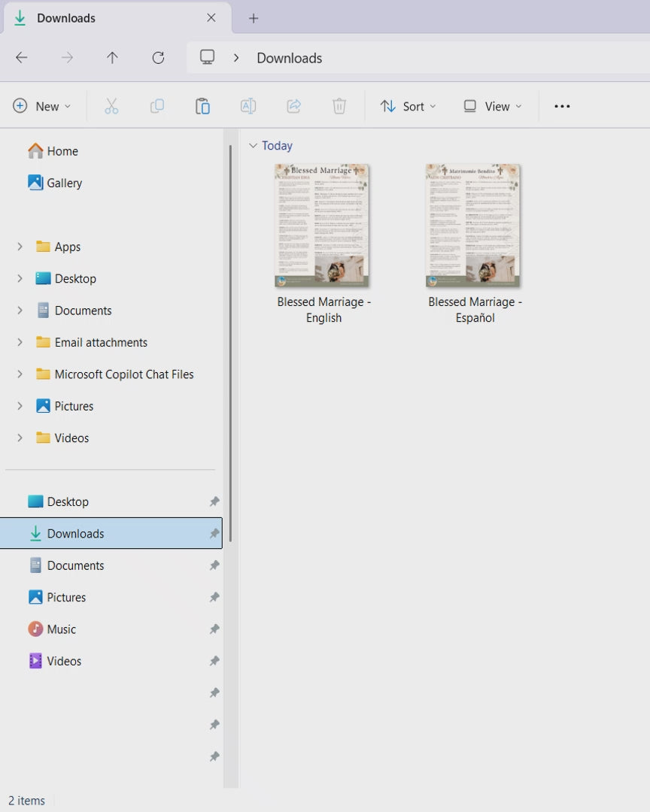Viewport: 650px width, 812px height.
Task: Open the View options dropdown
Action: (492, 107)
